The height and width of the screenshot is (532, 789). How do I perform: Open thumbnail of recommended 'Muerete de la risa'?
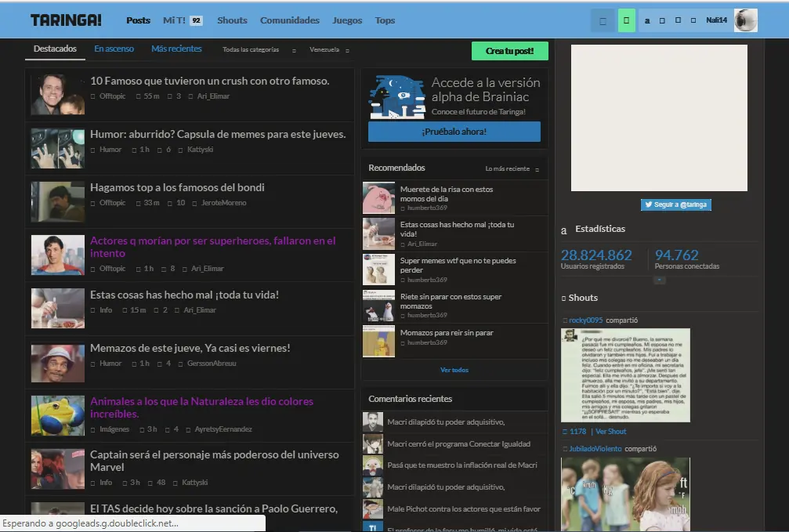[x=378, y=198]
